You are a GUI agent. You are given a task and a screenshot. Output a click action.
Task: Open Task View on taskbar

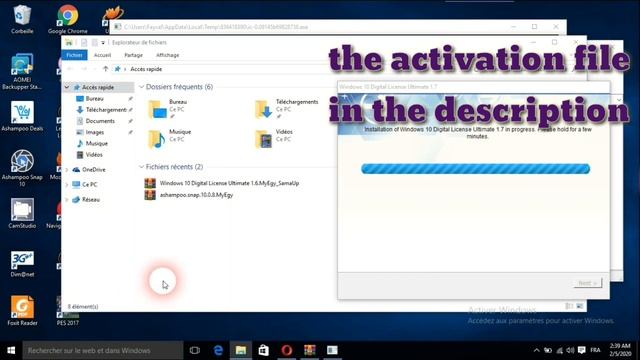(195, 350)
